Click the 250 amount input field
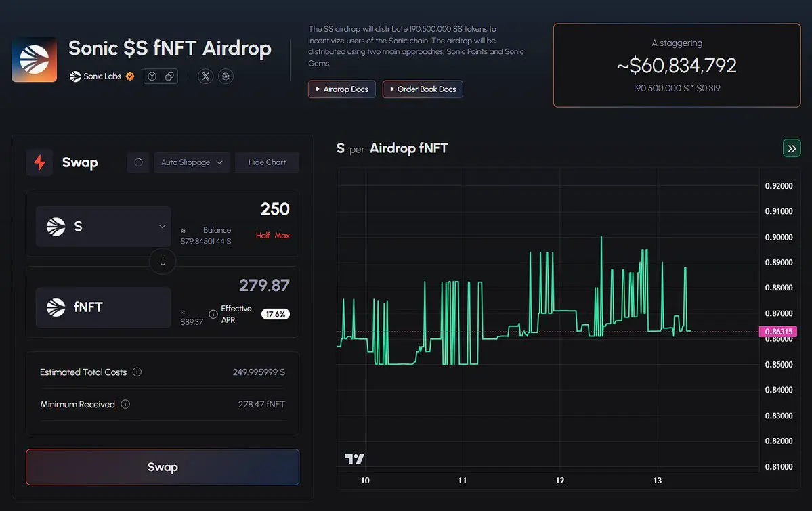This screenshot has height=511, width=812. point(274,209)
